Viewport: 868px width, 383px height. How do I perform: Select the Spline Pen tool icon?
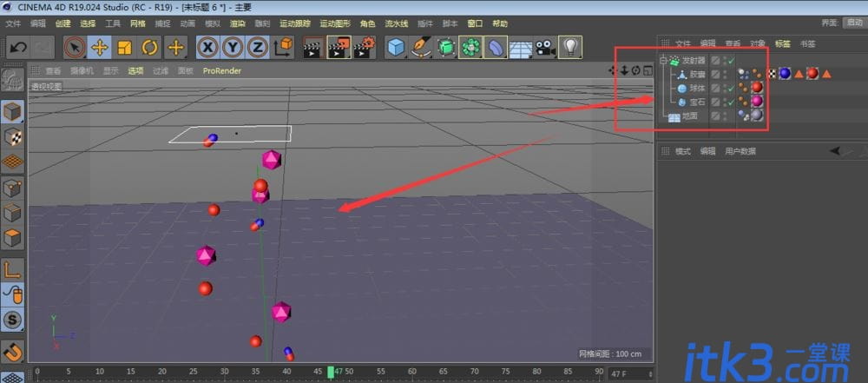point(422,48)
